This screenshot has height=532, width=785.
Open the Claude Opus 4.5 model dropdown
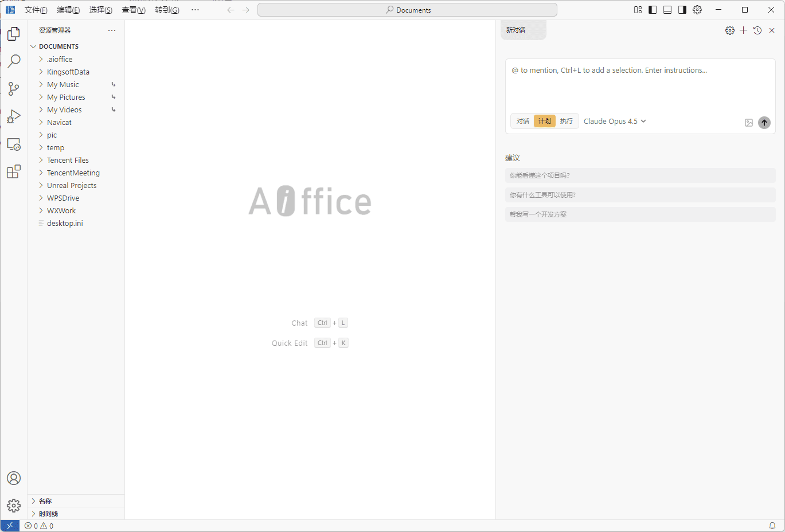(614, 121)
